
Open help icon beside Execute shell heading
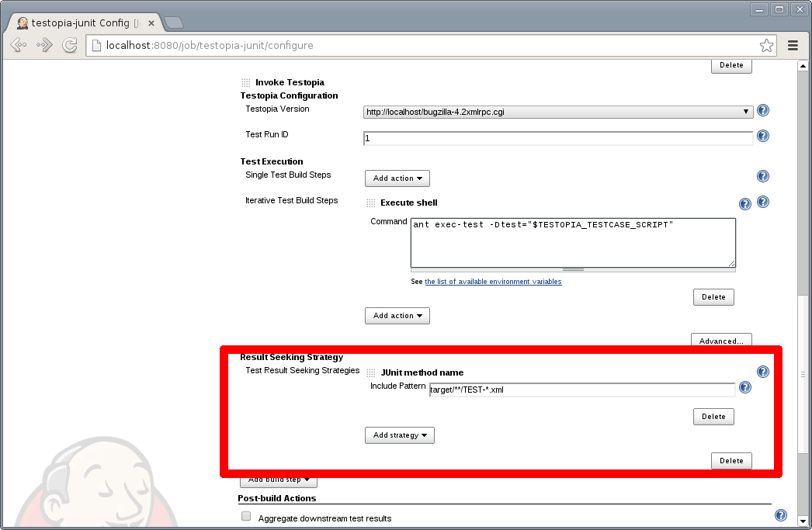pyautogui.click(x=745, y=204)
